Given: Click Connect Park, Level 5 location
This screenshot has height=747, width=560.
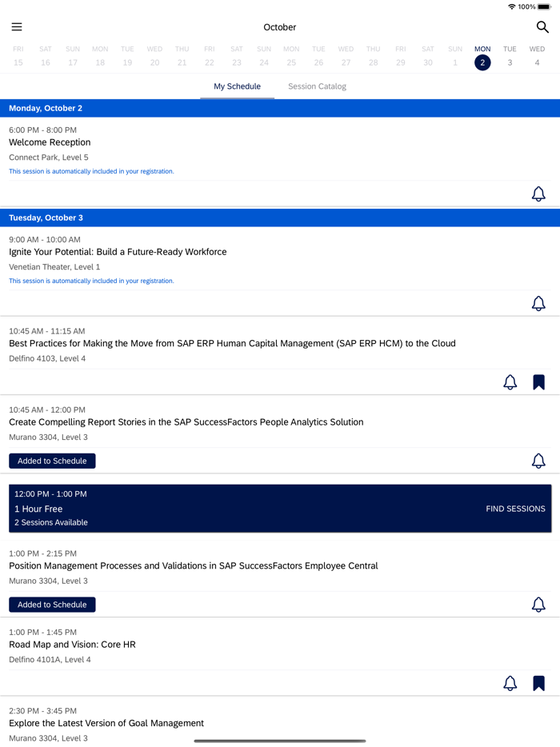Looking at the screenshot, I should [x=49, y=158].
